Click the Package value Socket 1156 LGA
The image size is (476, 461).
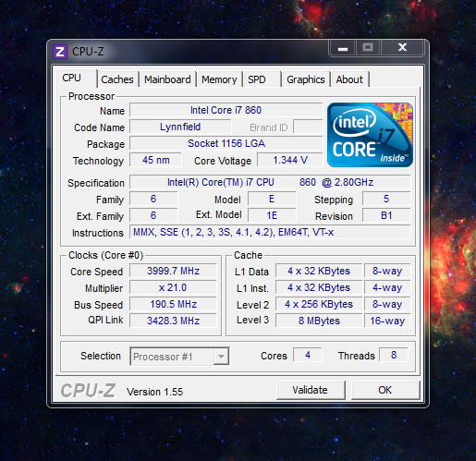[226, 143]
